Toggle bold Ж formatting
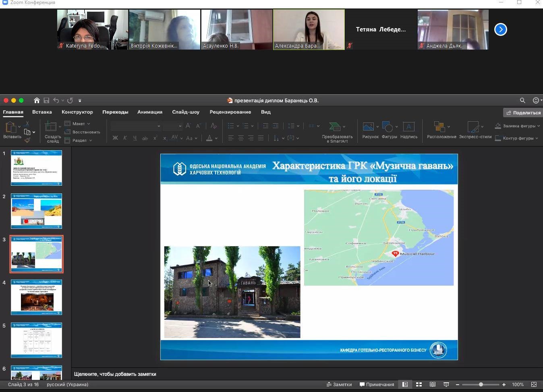The height and width of the screenshot is (392, 543). click(115, 138)
